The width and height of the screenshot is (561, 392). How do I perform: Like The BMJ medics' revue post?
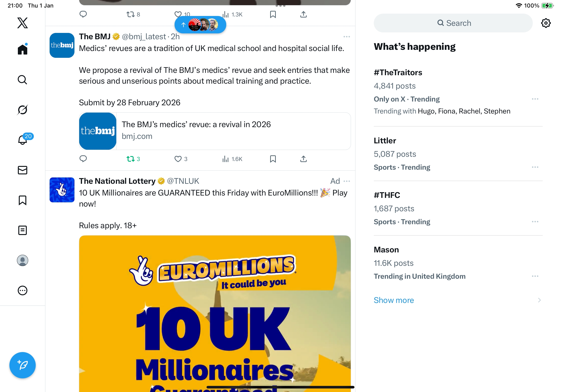178,159
